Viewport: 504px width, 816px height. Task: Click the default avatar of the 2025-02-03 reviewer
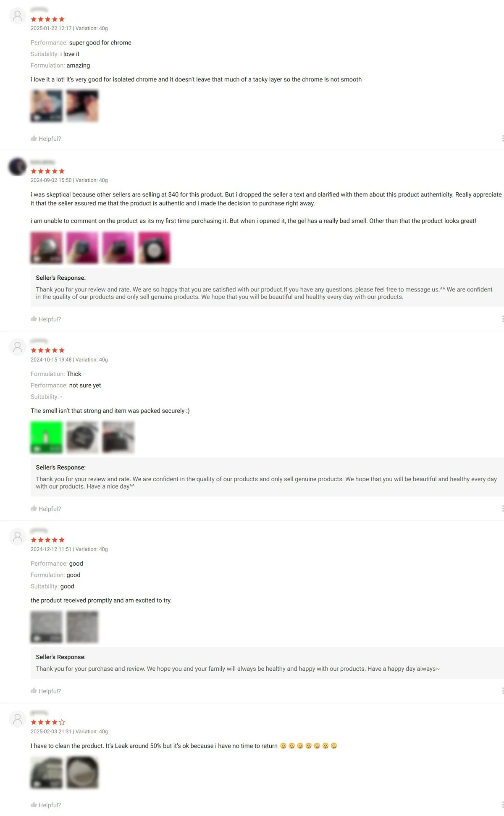tap(18, 719)
